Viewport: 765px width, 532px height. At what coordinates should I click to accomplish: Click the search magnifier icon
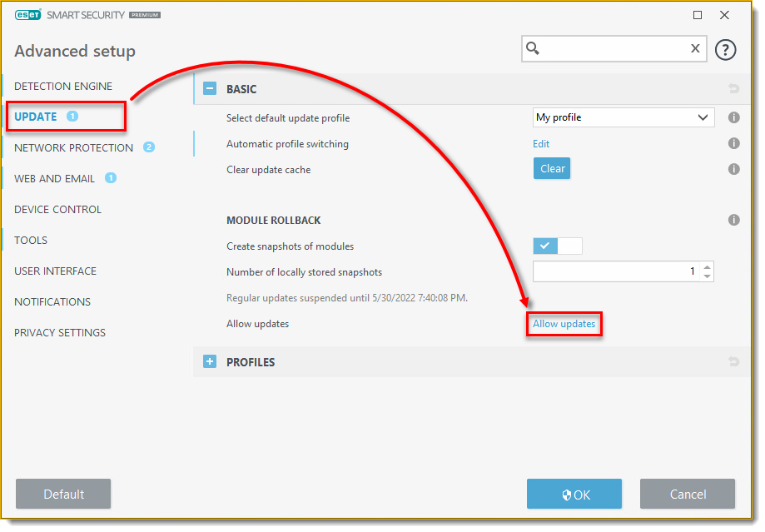(x=534, y=49)
